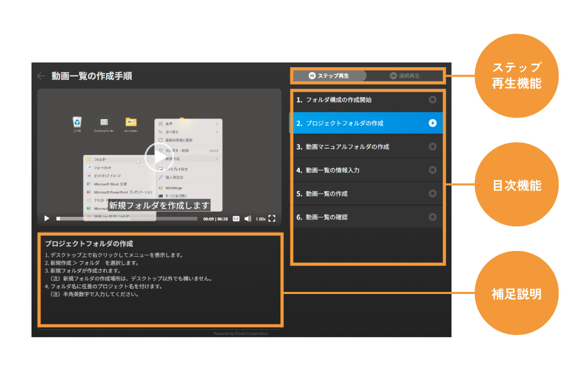Click the stop icon beside step 1 フォルダ構成の作成開始
This screenshot has width=588, height=378.
[433, 100]
